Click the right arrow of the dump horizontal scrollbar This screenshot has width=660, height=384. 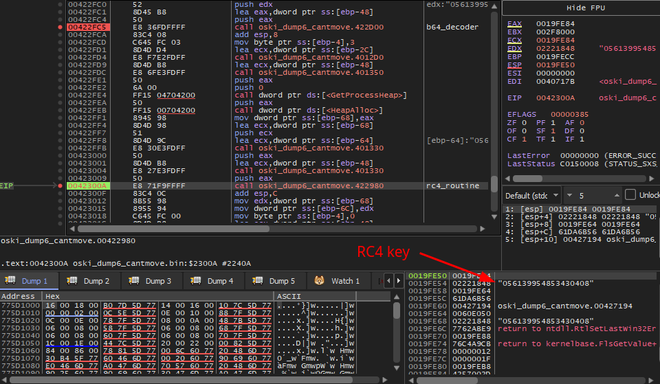tap(385, 380)
